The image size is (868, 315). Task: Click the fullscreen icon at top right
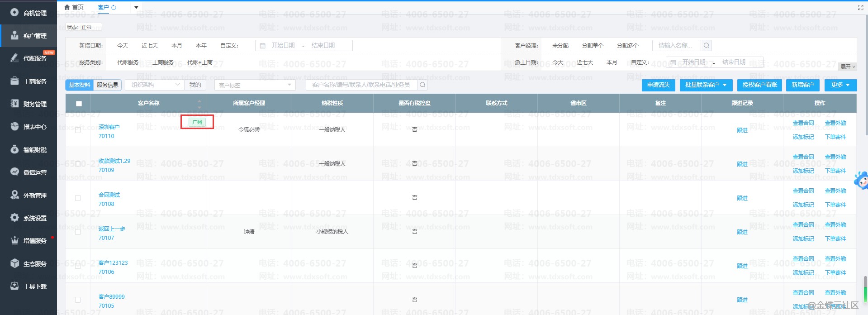(860, 7)
